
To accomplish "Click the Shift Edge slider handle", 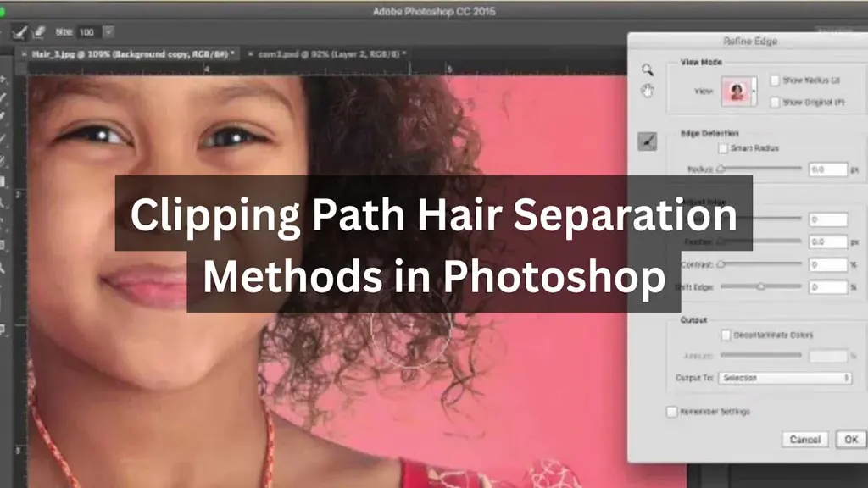I will 761,286.
